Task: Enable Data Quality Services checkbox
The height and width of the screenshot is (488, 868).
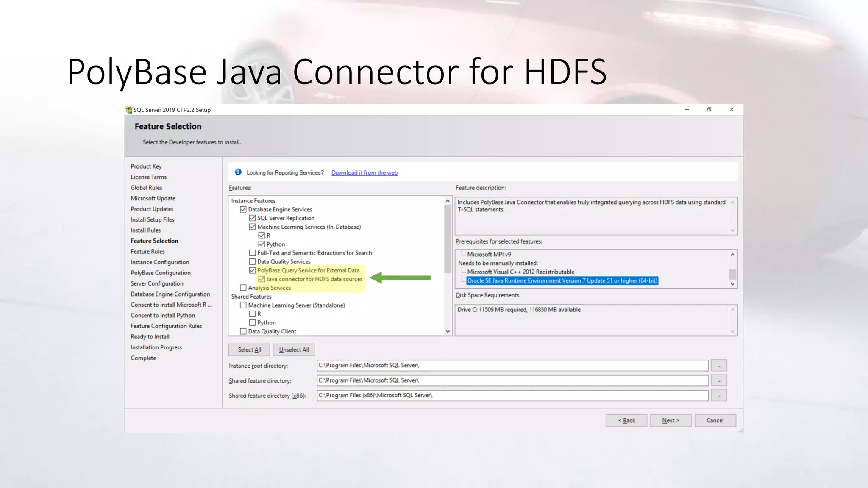Action: [253, 262]
